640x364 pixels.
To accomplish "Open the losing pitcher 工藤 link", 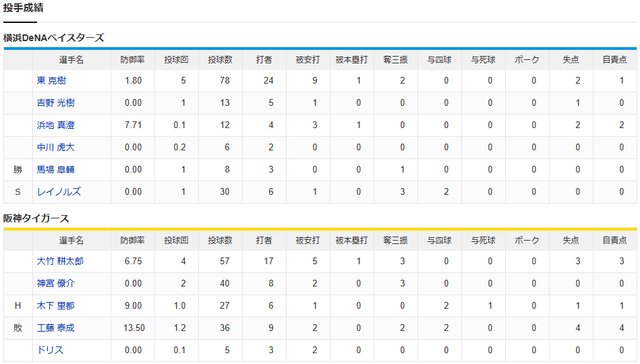I will pyautogui.click(x=56, y=328).
